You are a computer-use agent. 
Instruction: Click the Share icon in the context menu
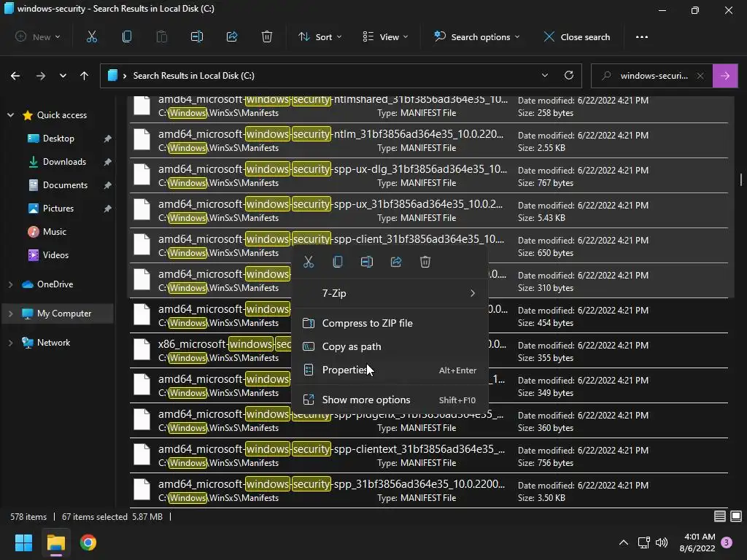(x=396, y=262)
